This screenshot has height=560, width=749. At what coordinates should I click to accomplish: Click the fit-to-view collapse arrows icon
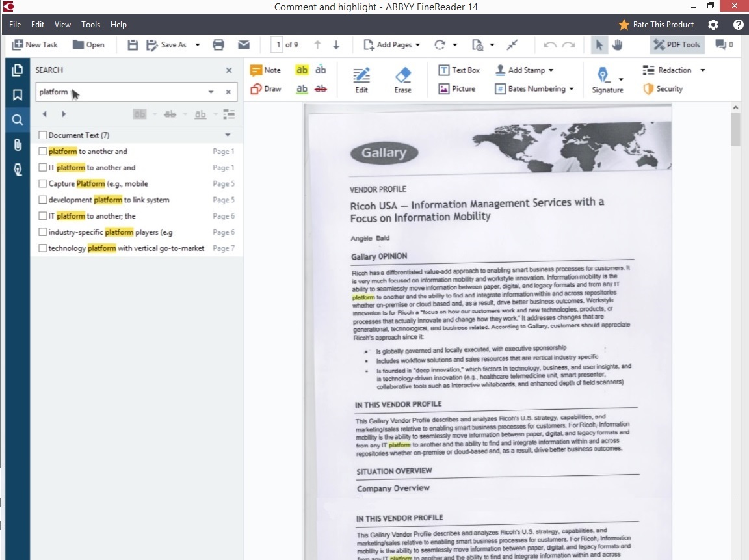point(512,45)
